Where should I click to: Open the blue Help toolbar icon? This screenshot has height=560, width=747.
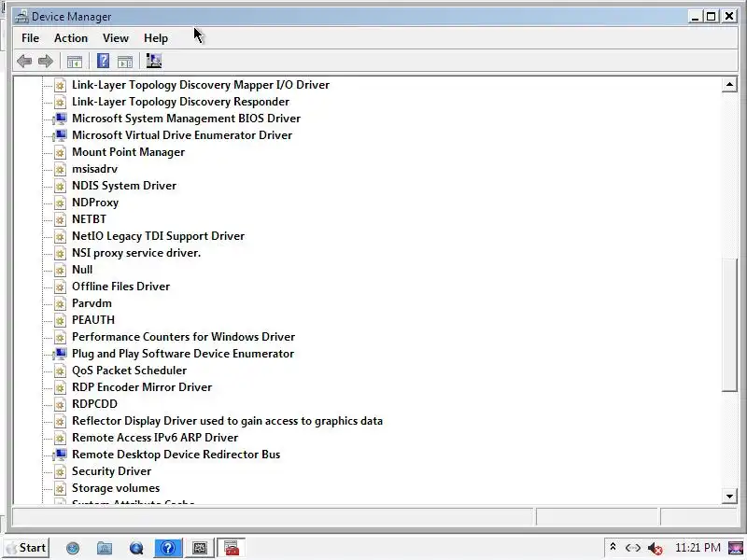(103, 61)
